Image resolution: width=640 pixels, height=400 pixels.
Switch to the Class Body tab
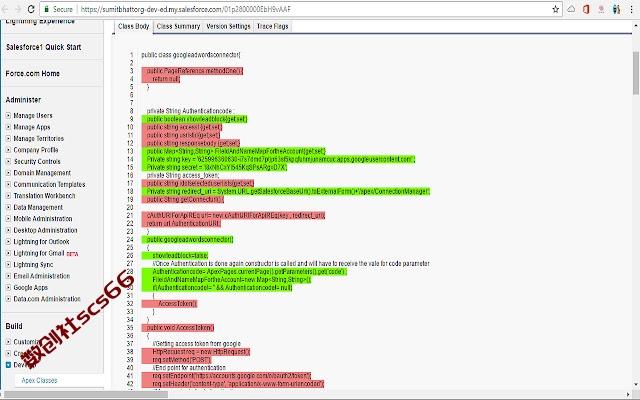coord(133,26)
